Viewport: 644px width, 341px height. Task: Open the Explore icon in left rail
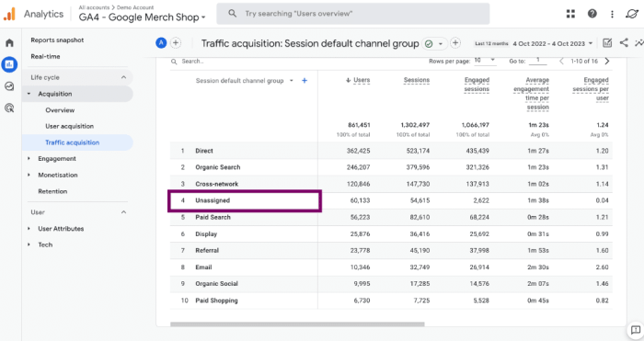point(9,86)
